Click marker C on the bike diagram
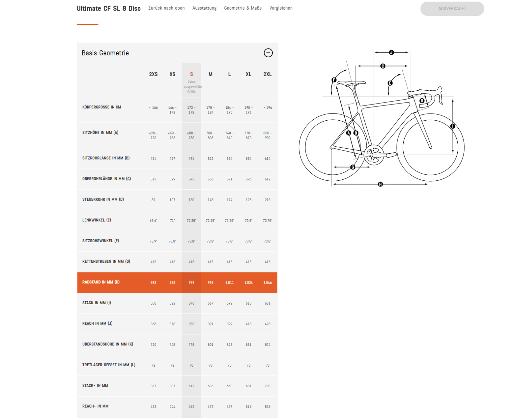 click(x=383, y=66)
